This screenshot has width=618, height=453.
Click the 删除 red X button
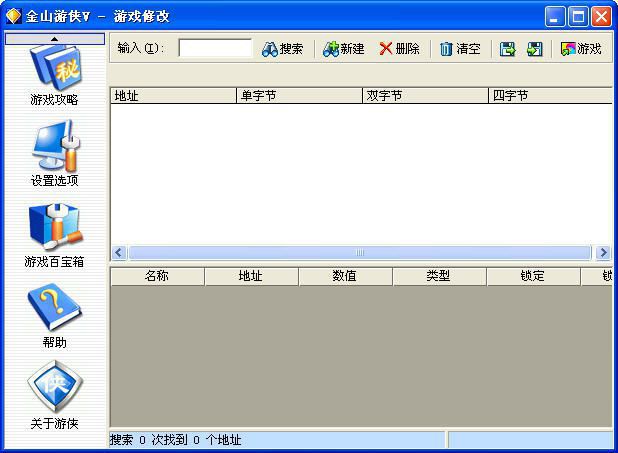tap(399, 49)
